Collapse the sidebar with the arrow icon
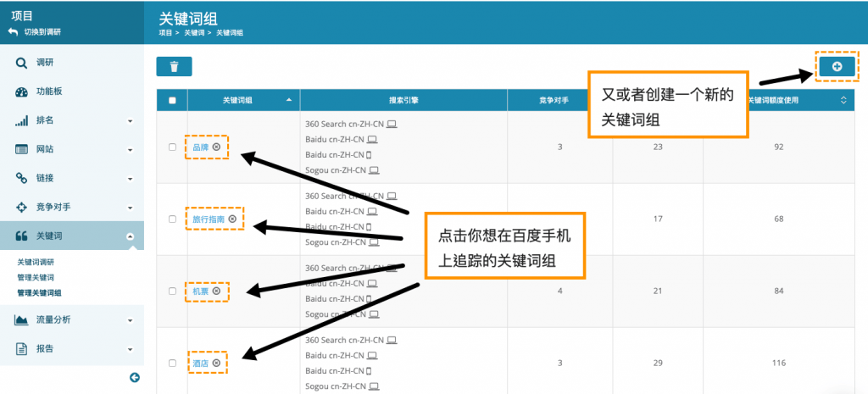868x394 pixels. pos(135,377)
